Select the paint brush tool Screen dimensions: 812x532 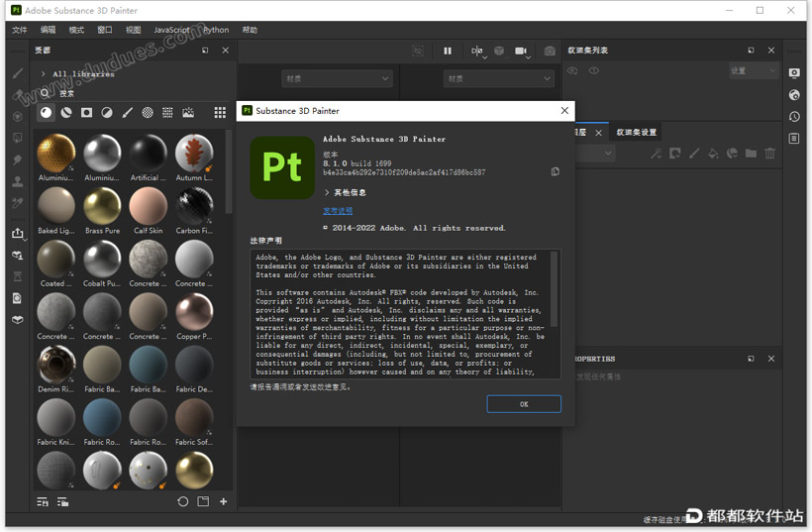[x=18, y=73]
